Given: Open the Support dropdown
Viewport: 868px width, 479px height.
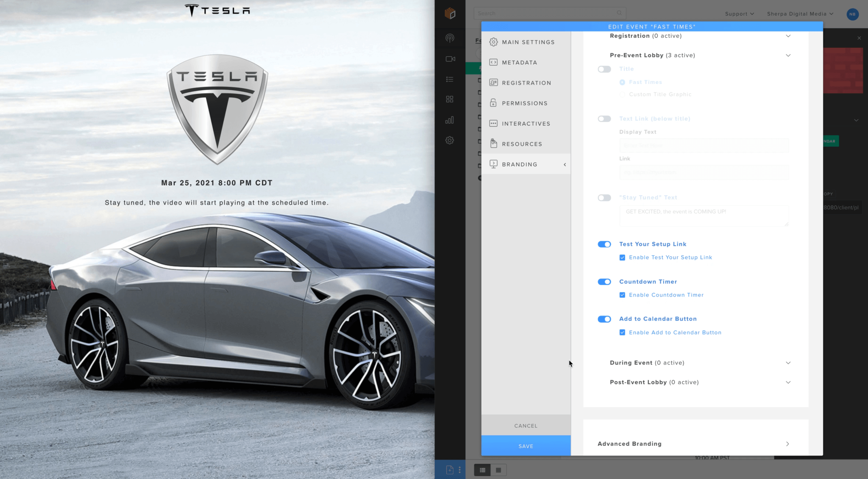Looking at the screenshot, I should (739, 14).
